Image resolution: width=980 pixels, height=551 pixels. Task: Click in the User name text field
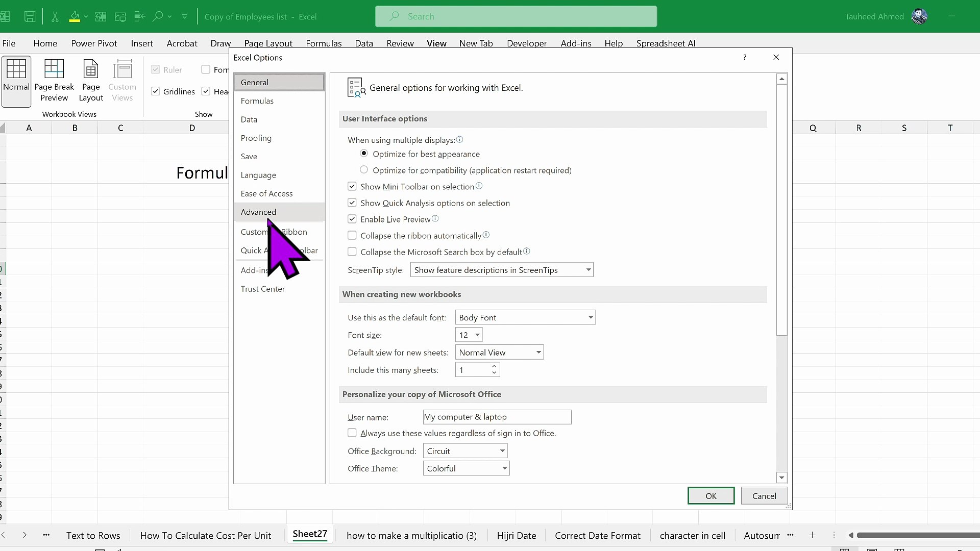tap(497, 417)
